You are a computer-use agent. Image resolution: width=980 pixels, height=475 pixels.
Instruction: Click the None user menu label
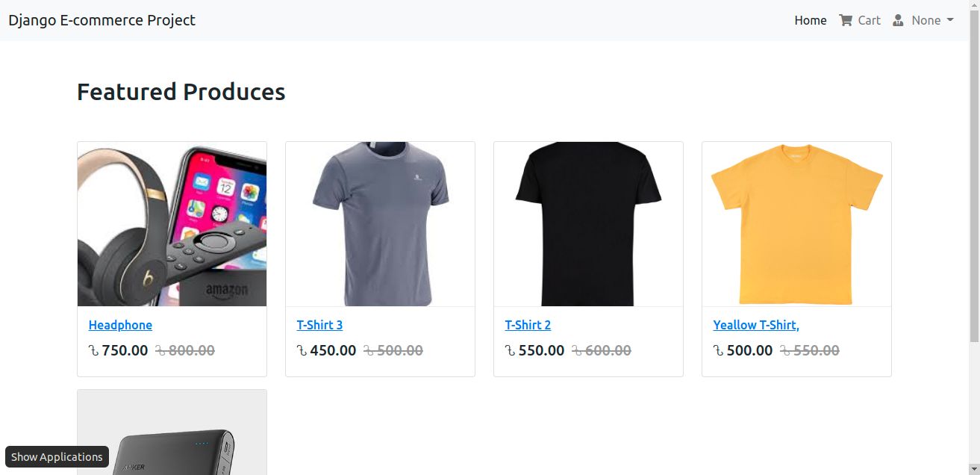point(926,20)
